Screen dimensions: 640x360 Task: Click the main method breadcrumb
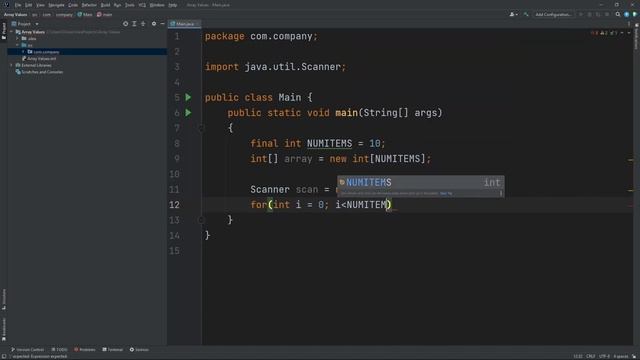click(104, 14)
